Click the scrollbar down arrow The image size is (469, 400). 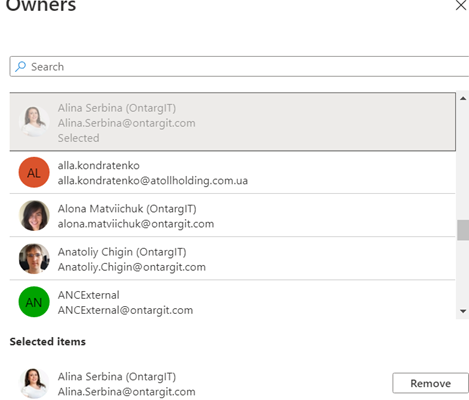463,311
